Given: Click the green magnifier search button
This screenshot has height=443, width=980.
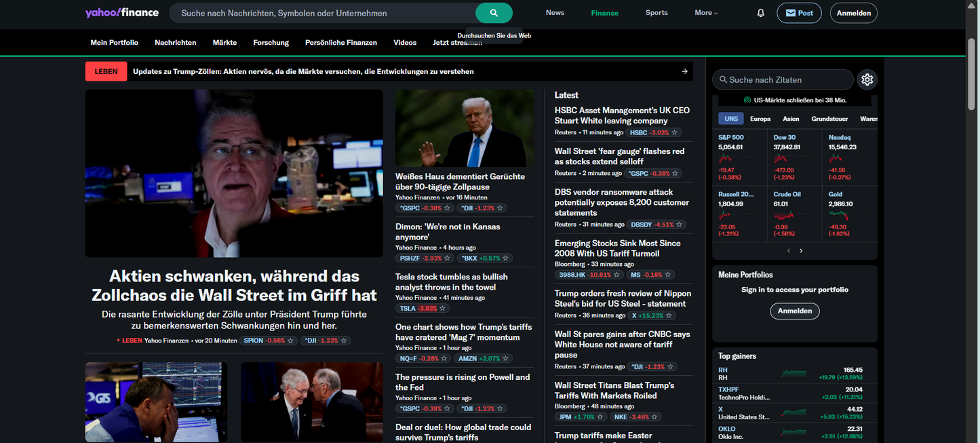Looking at the screenshot, I should pos(494,13).
